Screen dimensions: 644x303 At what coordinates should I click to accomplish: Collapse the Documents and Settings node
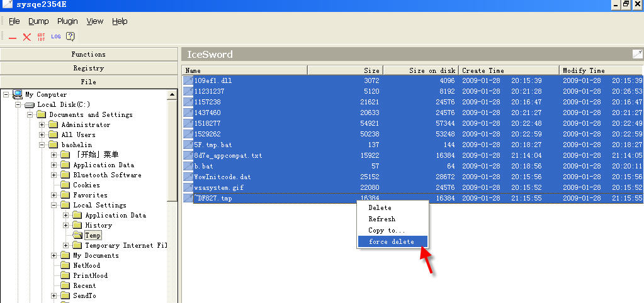click(30, 115)
